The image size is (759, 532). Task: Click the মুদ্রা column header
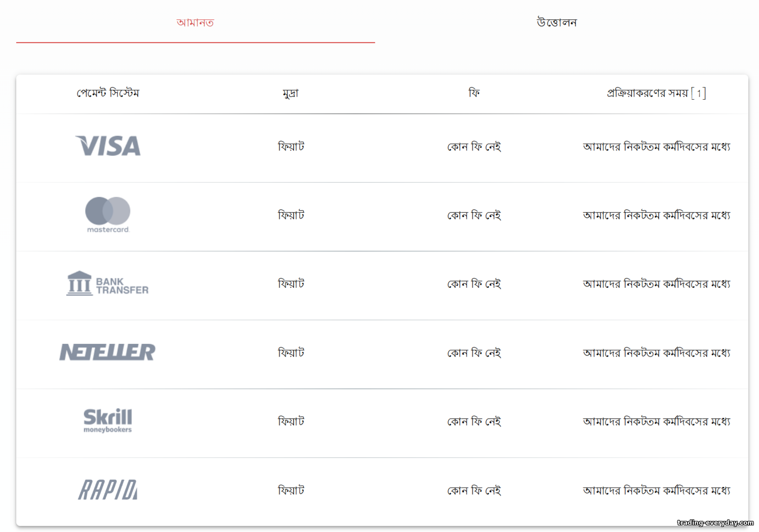tap(291, 94)
